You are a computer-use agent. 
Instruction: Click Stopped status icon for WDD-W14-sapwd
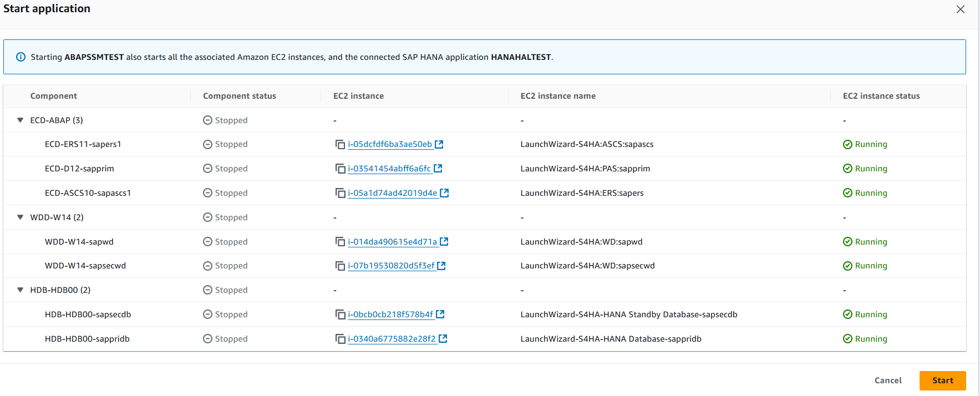pyautogui.click(x=207, y=242)
